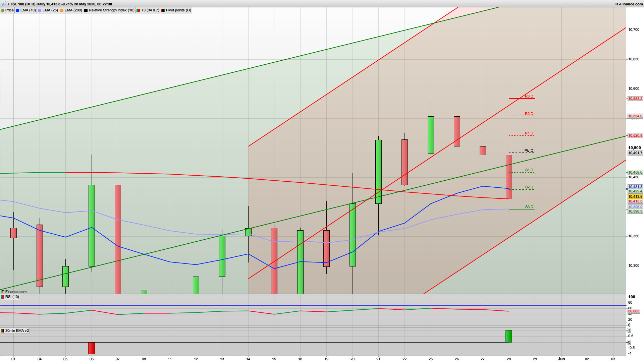Click the 10,458.6 price tag
Image resolution: width=644 pixels, height=362 pixels.
(635, 173)
